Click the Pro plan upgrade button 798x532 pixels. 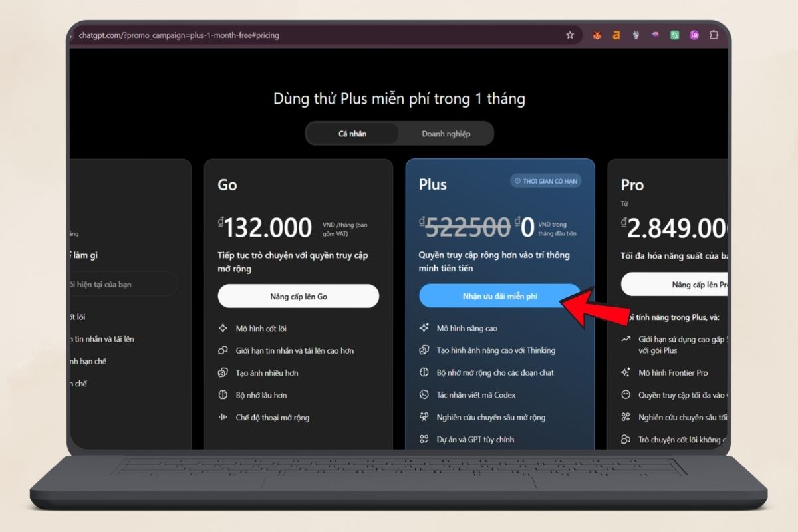coord(674,285)
